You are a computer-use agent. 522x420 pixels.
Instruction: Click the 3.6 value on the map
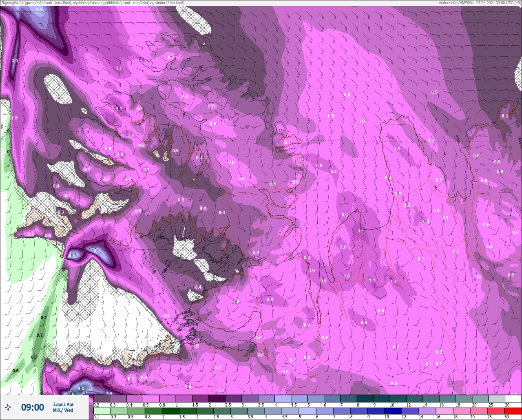tap(109, 393)
